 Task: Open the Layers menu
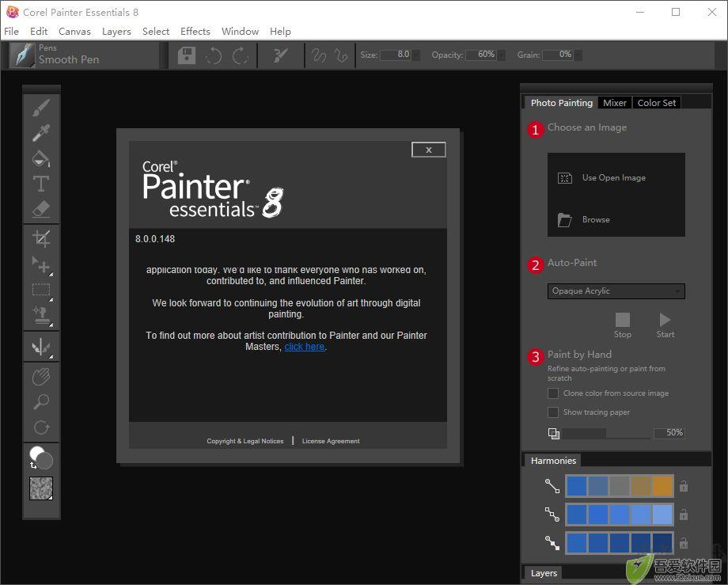pos(116,31)
